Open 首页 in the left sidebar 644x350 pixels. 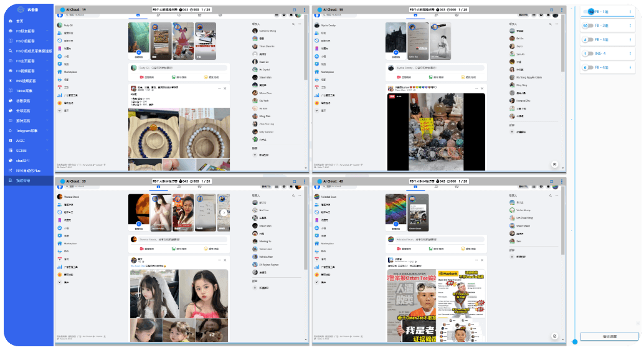(20, 21)
